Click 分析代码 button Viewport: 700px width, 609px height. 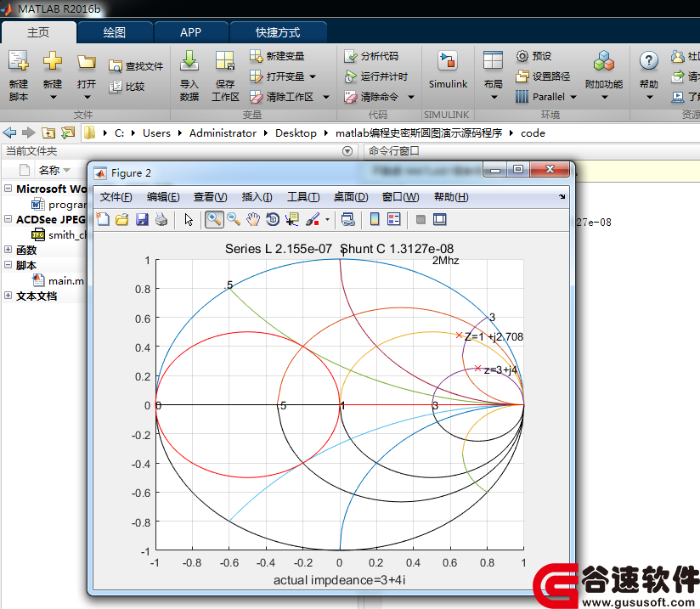(x=371, y=56)
